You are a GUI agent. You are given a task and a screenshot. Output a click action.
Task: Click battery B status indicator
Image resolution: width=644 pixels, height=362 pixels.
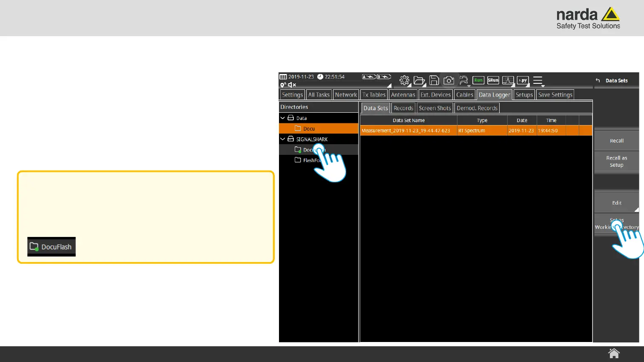point(384,77)
